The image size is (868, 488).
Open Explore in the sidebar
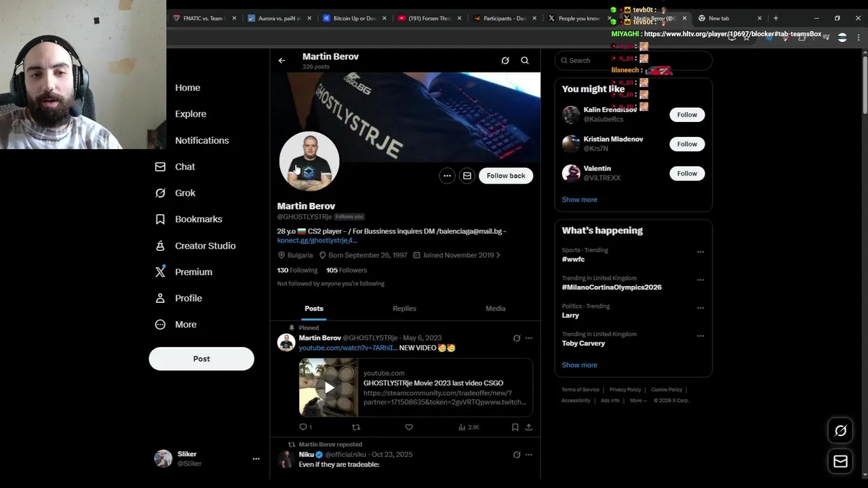(x=191, y=114)
